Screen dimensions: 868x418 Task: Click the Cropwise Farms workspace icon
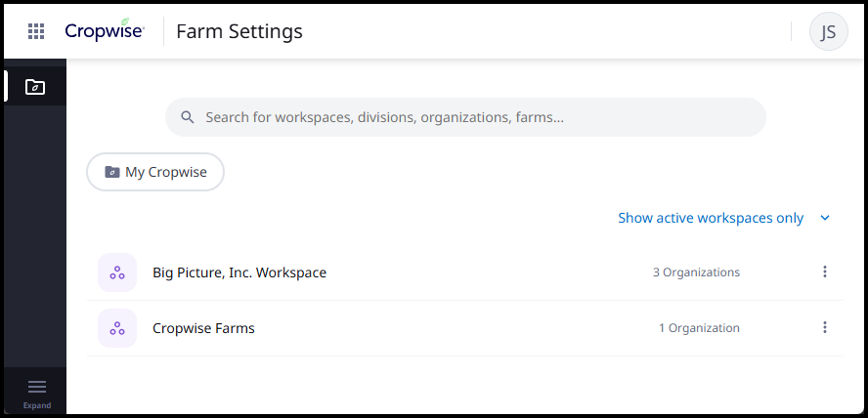coord(117,328)
